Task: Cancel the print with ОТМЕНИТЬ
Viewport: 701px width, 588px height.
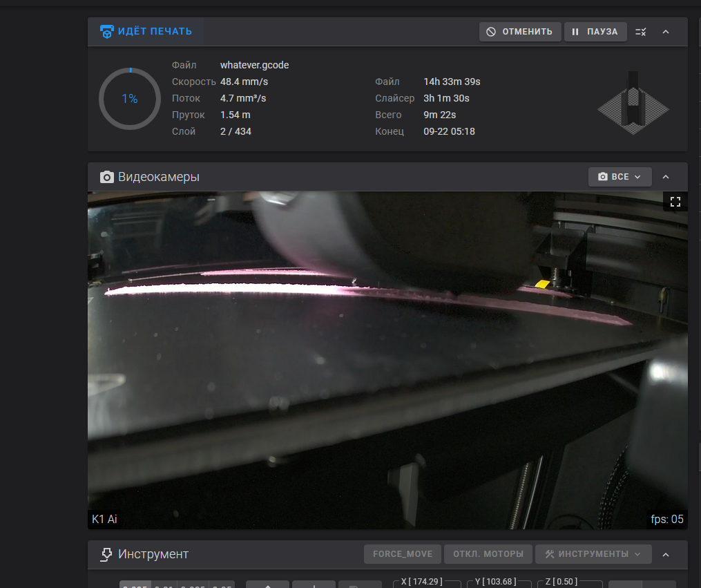Action: tap(520, 32)
